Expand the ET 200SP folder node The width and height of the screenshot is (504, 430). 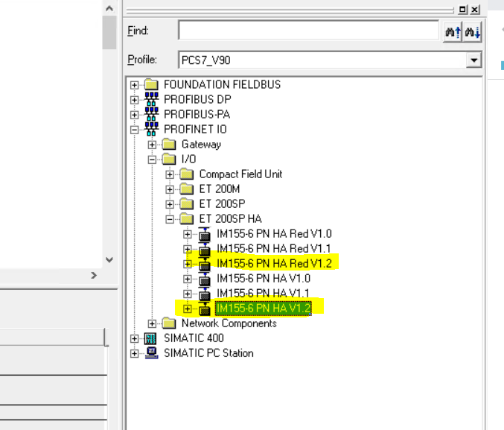[170, 204]
